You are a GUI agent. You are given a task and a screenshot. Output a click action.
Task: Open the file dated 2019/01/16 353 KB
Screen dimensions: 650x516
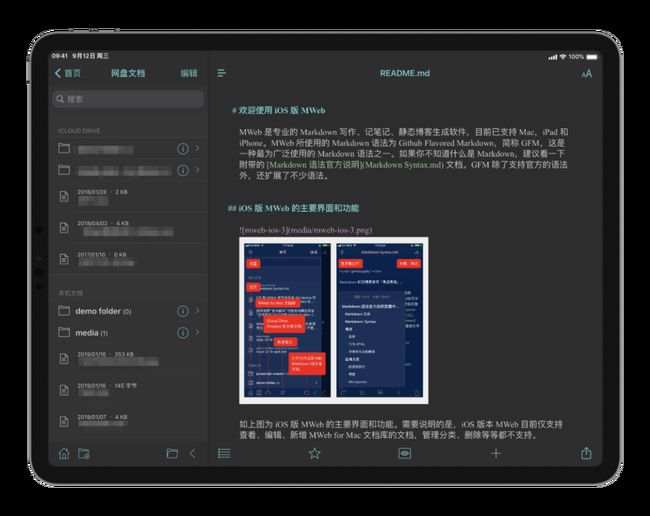pos(128,359)
